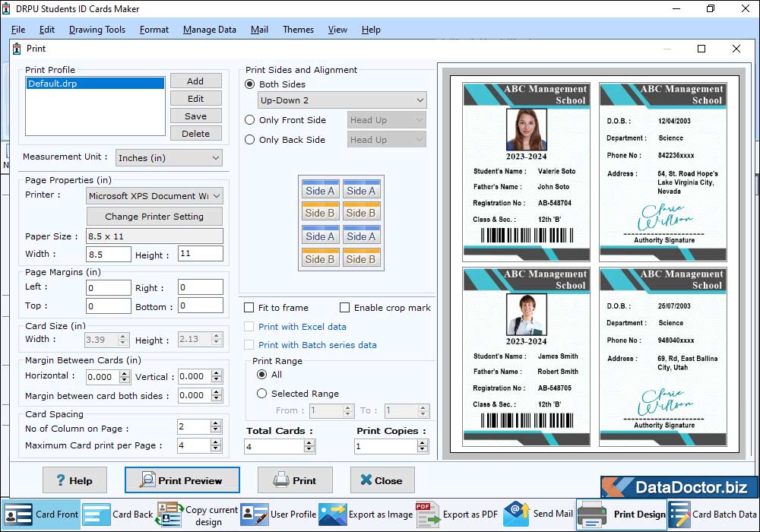This screenshot has height=532, width=760.
Task: Click the Print button with printer icon
Action: (x=295, y=480)
